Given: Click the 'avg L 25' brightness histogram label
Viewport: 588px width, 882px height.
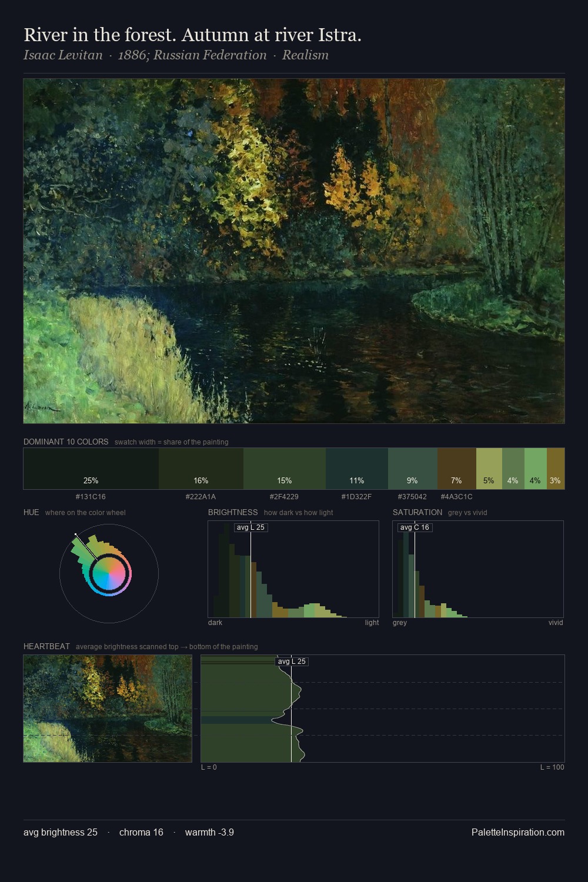Looking at the screenshot, I should 250,527.
